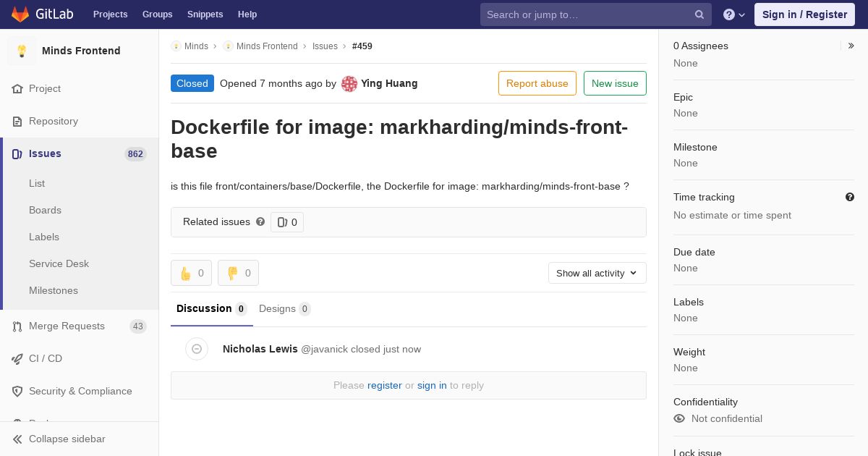Open Nicholas Lewis's profile link
The width and height of the screenshot is (868, 456).
tap(260, 349)
